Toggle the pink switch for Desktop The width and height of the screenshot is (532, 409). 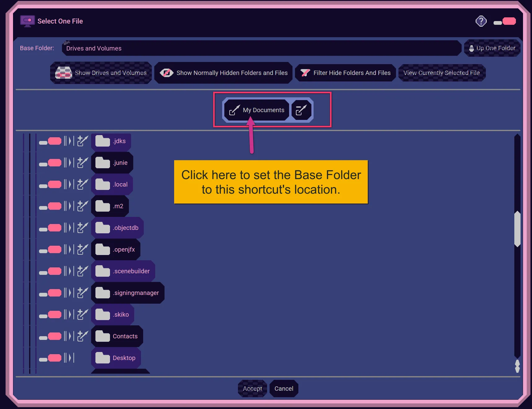[x=50, y=358]
